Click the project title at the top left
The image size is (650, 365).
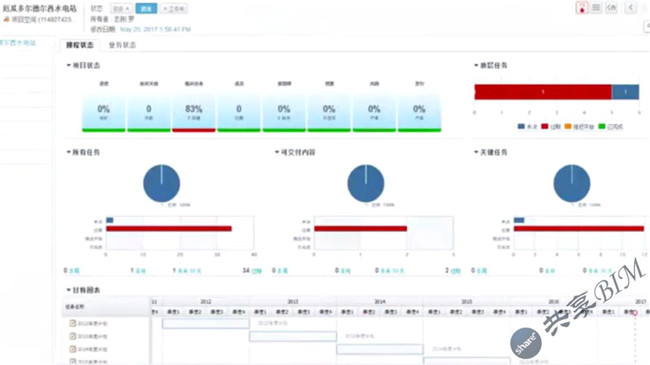pos(40,8)
